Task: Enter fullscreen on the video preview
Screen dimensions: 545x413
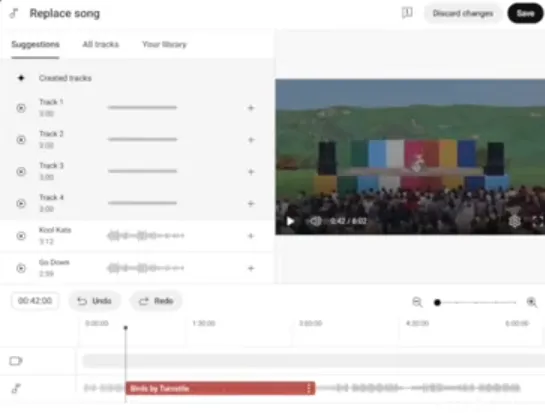Action: (x=537, y=221)
